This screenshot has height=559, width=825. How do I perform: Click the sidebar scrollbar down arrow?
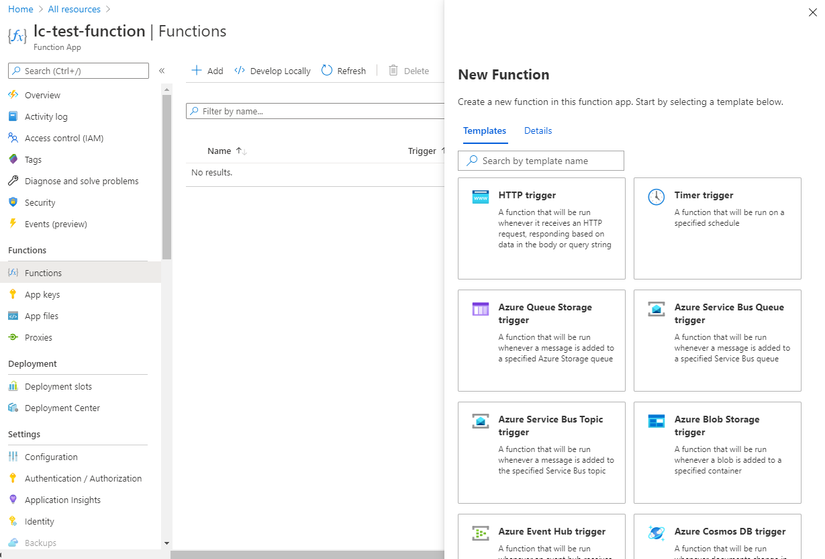pyautogui.click(x=167, y=543)
